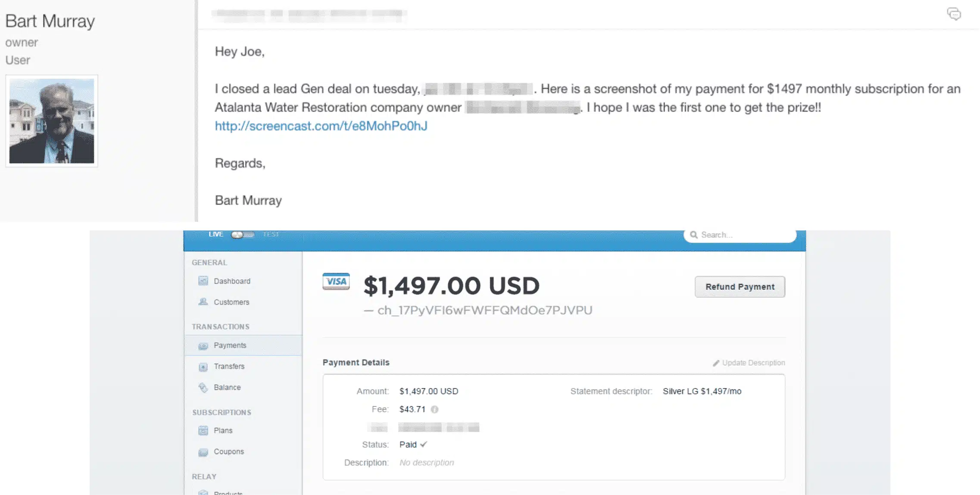Screen dimensions: 980x495
Task: Click the Customers people icon
Action: click(x=203, y=302)
